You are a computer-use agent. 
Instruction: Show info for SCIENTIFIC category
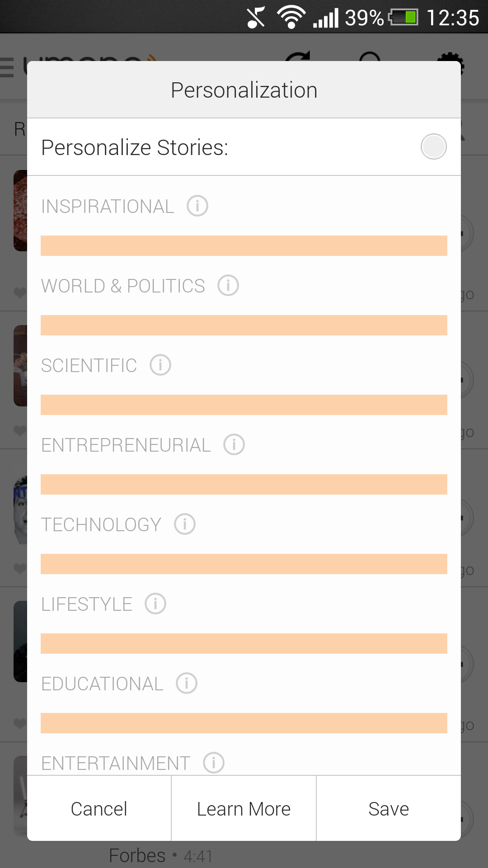(160, 365)
